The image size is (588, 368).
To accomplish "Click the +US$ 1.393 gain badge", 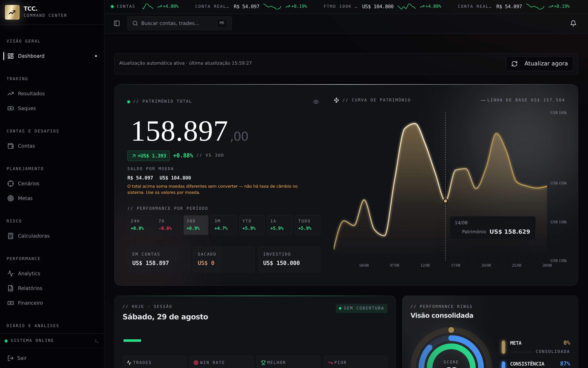I will tap(148, 156).
